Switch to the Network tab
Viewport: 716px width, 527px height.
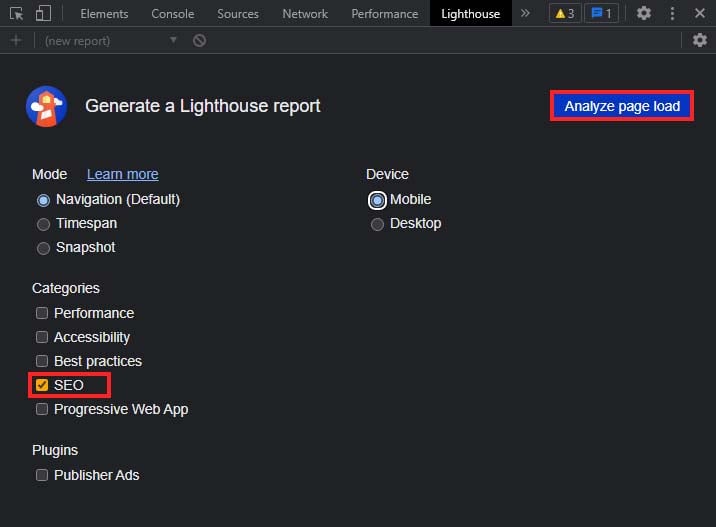[305, 14]
